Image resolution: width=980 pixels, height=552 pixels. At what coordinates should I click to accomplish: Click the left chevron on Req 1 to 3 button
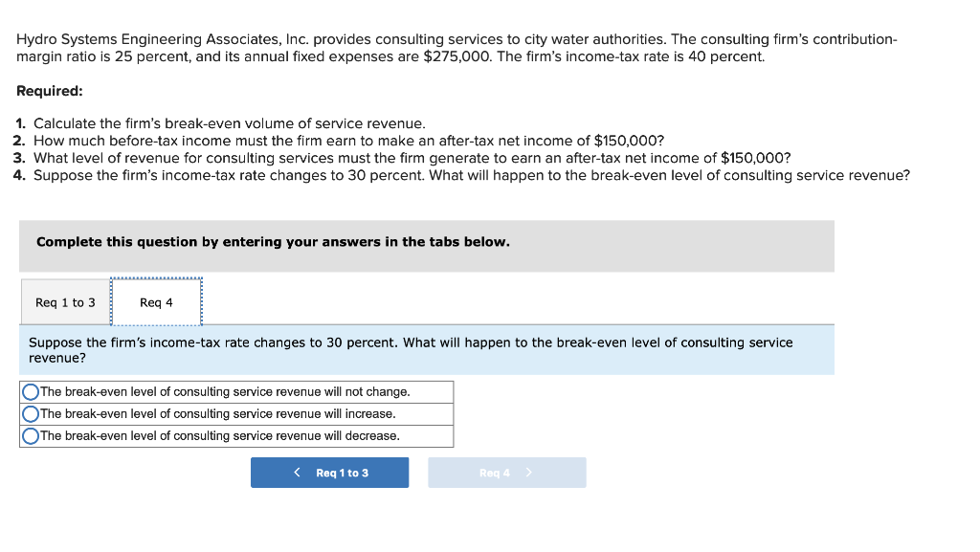(x=295, y=472)
